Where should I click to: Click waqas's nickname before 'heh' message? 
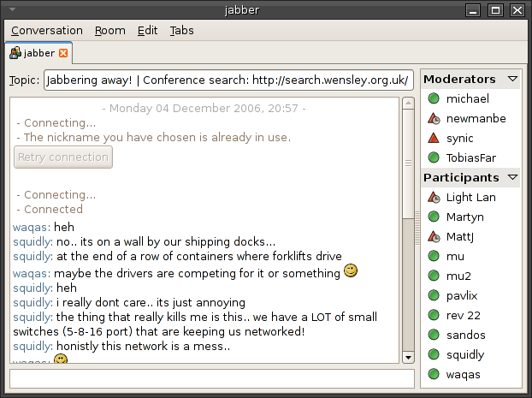tap(32, 227)
